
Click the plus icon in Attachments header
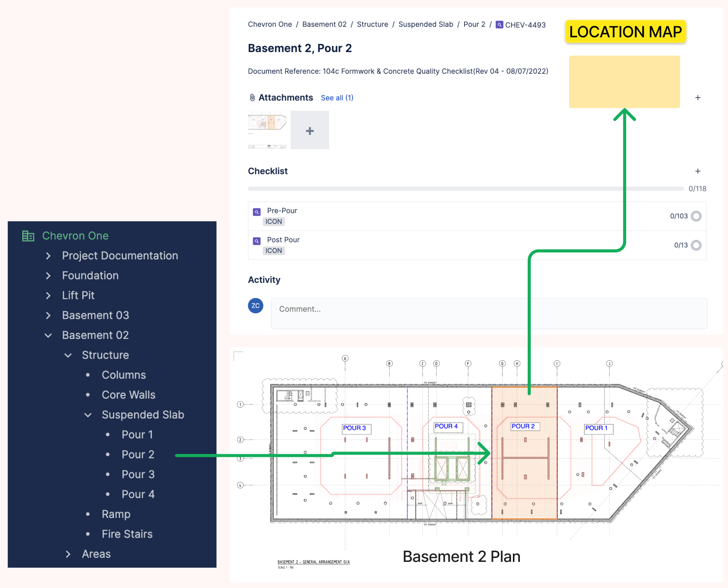pos(698,97)
